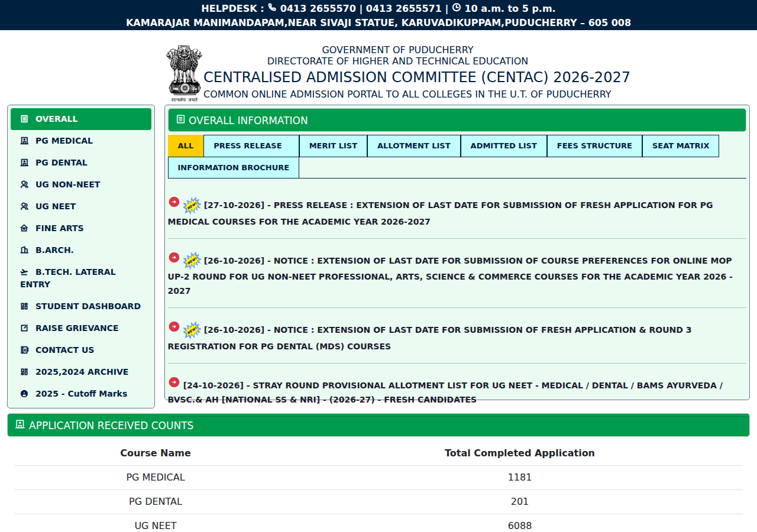Click the RAISE GRIEVANCE edit icon

24,328
